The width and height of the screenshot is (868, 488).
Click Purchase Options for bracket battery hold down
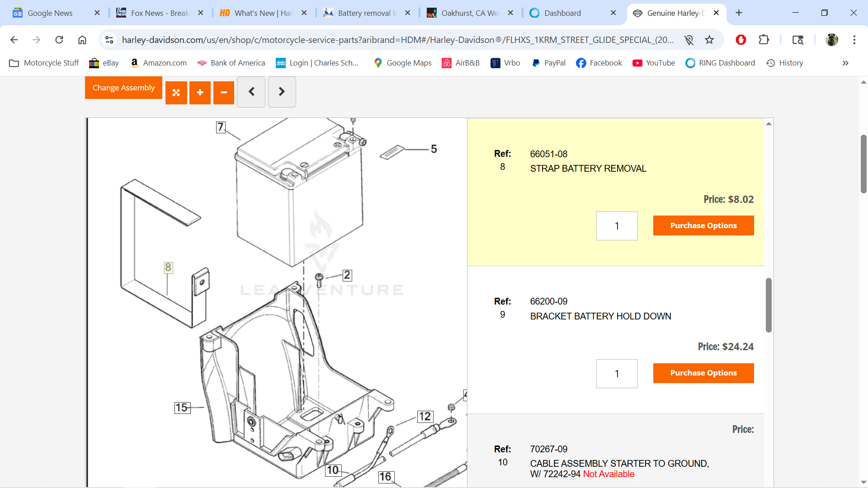point(703,373)
